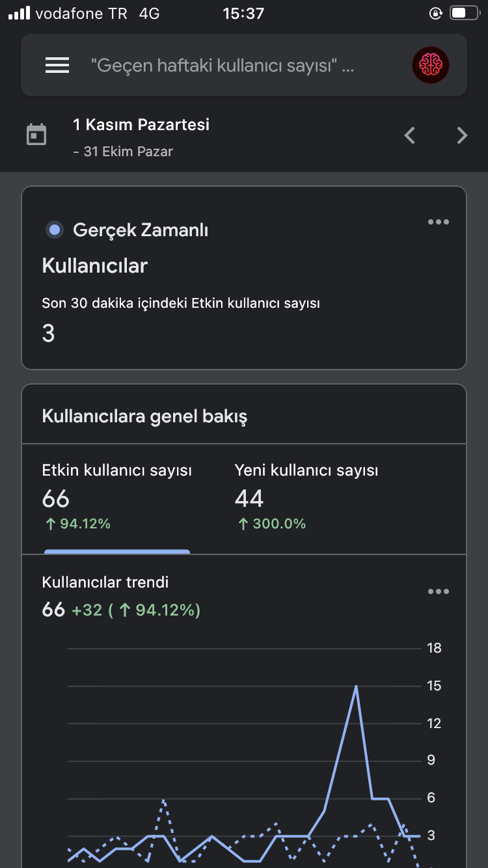
Task: Tap the search field "Geçen haftaki kullanıcı sayısı"
Action: click(x=223, y=65)
